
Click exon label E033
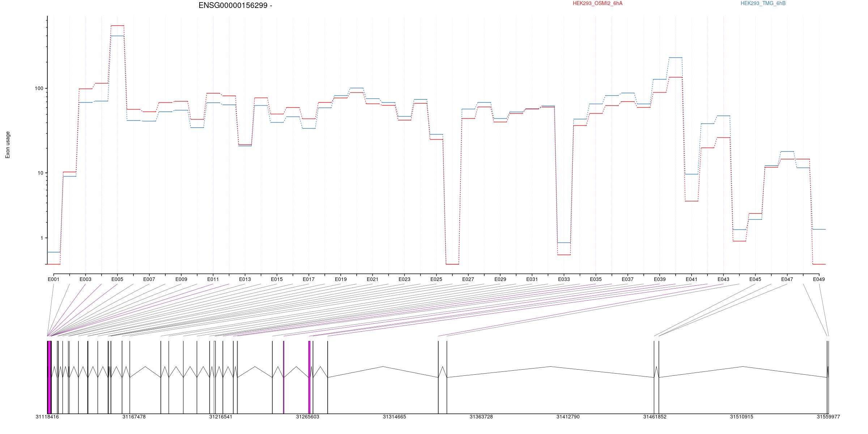tap(564, 279)
